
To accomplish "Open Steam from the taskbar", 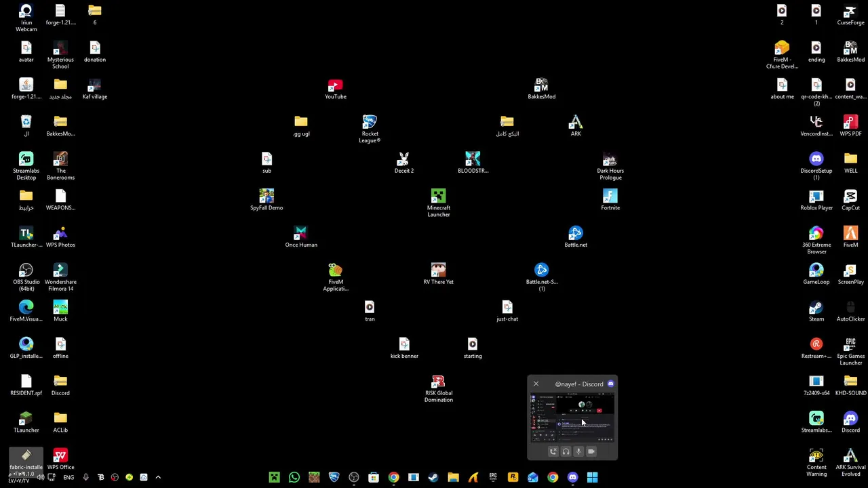I will [433, 477].
